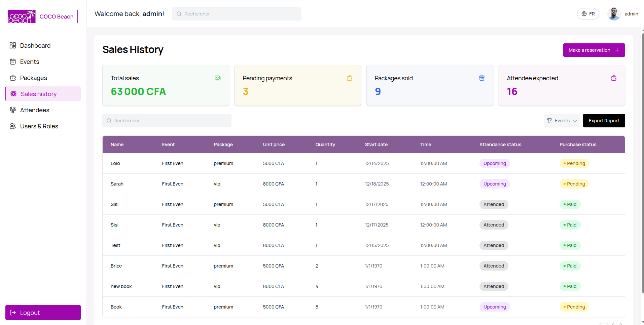Viewport: 644px width, 325px height.
Task: Click the Attendee expected card icon
Action: coord(614,78)
